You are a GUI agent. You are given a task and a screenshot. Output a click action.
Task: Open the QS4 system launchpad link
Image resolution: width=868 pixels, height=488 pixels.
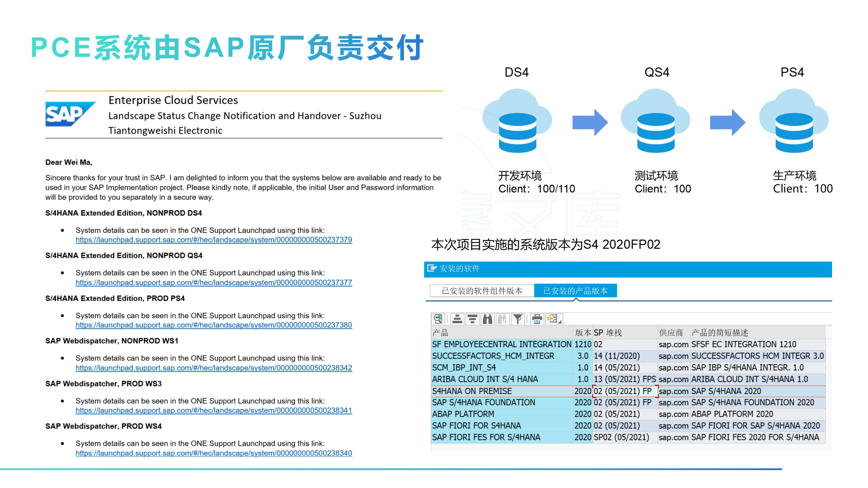214,283
